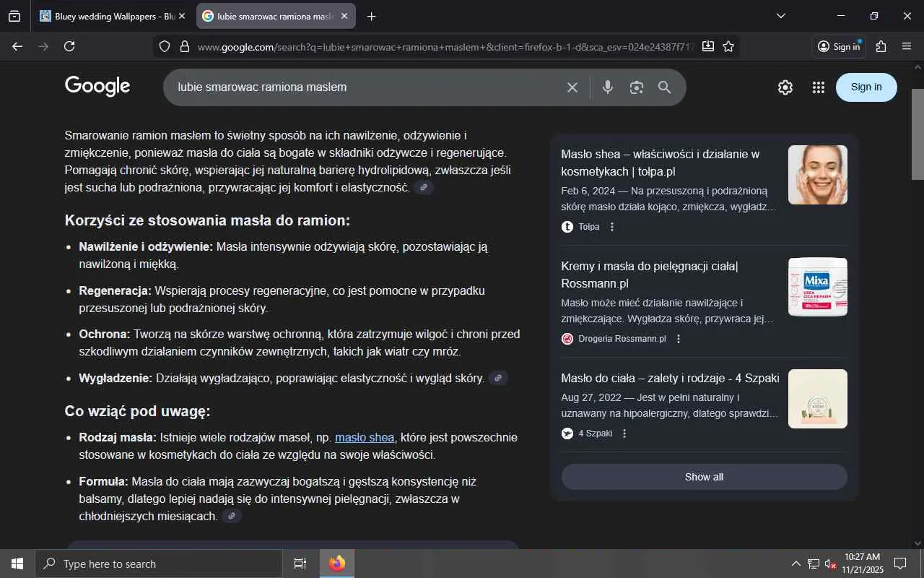Open the Windows Start menu
The width and height of the screenshot is (924, 578).
[17, 564]
